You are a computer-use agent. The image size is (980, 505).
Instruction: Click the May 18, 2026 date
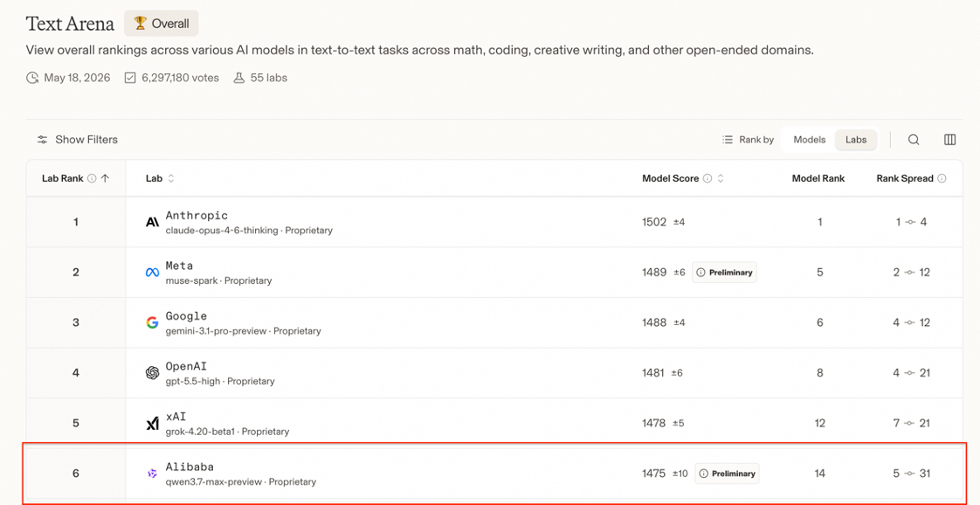click(77, 78)
